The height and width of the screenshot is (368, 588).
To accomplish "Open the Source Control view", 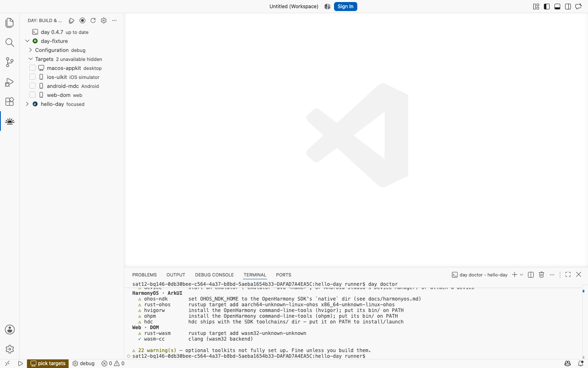I will (x=10, y=62).
